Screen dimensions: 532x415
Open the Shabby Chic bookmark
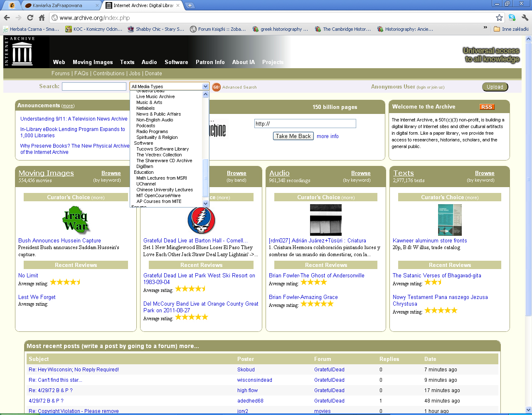(156, 29)
